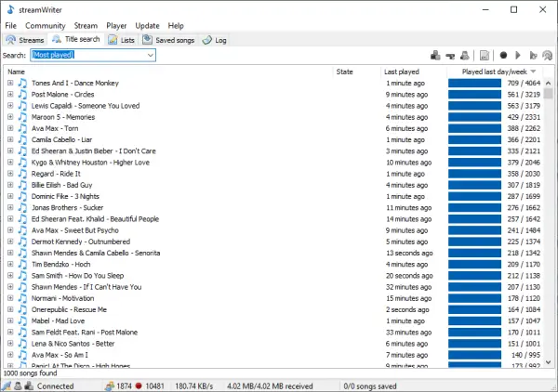The image size is (558, 392).
Task: Click the broadcast-tower icon at the toolbar's right end
Action: pos(548,56)
